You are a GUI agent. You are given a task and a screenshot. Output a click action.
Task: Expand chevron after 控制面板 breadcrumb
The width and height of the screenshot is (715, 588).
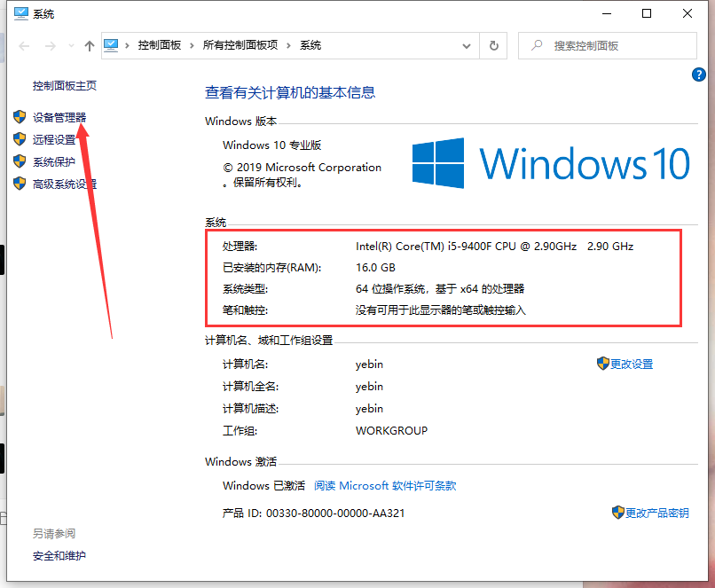(x=192, y=45)
